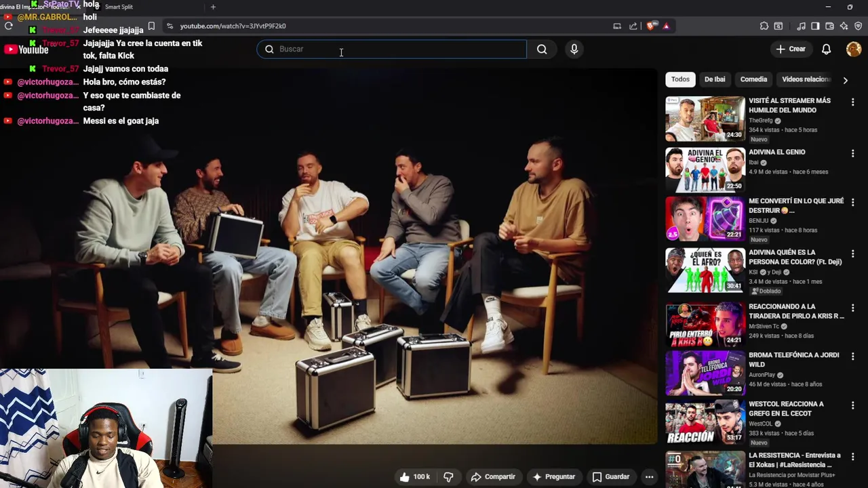
Task: Open options for Reaccionando a la tiradera
Action: [x=852, y=308]
